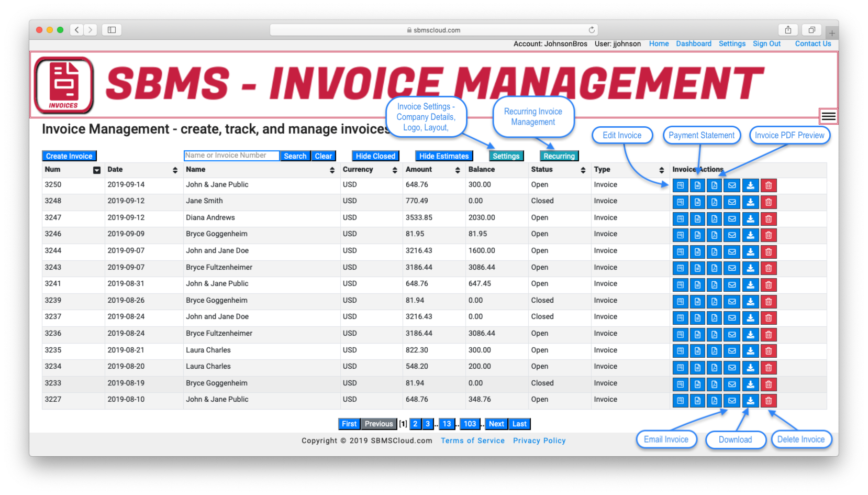
Task: Download invoice 3227
Action: (x=750, y=401)
